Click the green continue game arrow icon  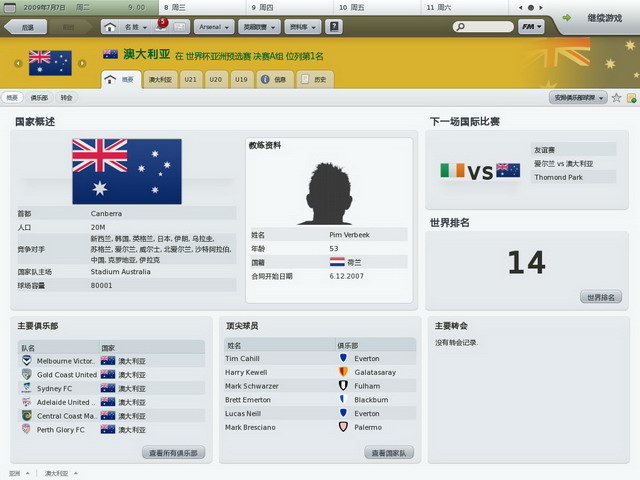567,18
